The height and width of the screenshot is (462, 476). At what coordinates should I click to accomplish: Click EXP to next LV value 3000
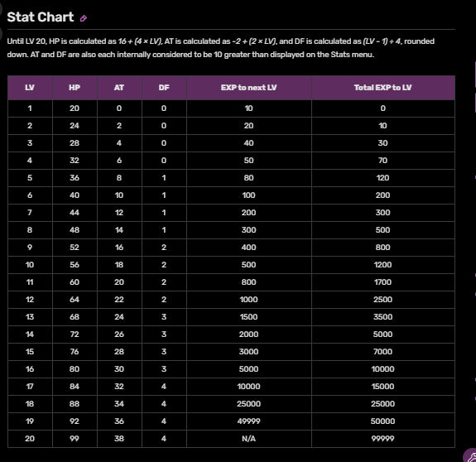(248, 352)
